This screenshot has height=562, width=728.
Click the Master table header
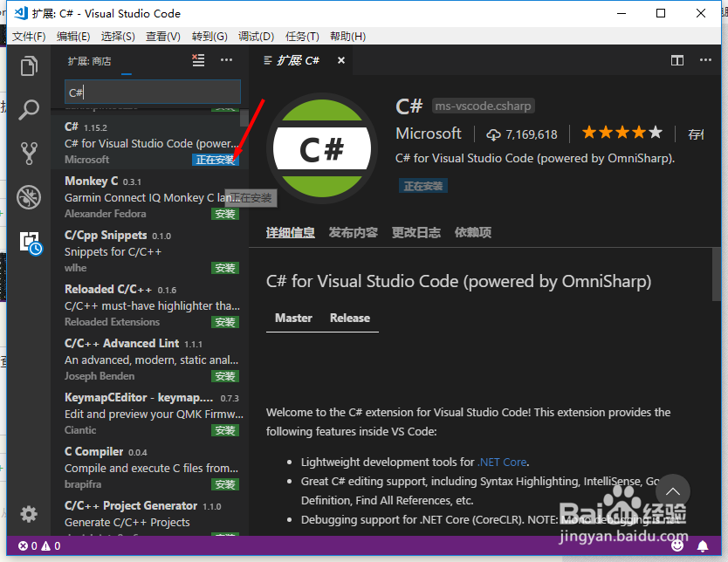point(293,318)
